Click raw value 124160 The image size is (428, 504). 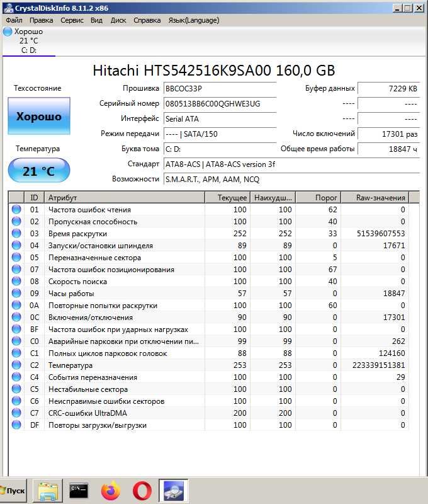coord(391,353)
